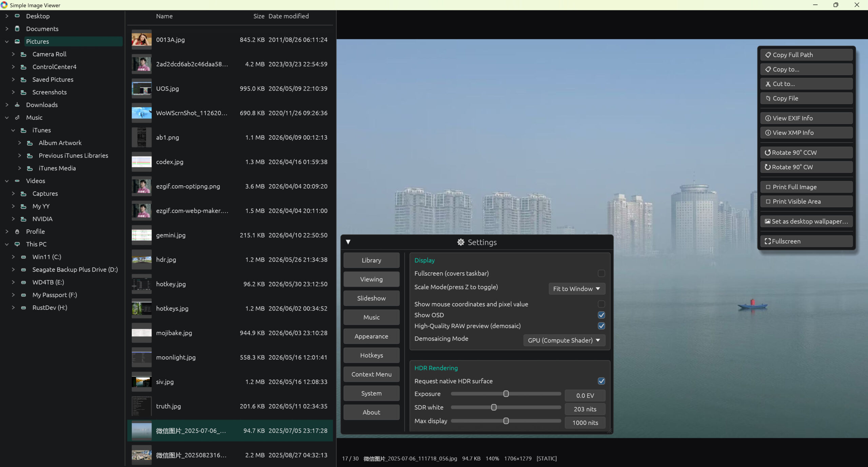This screenshot has height=467, width=868.
Task: Click the Music note icon
Action: 17,117
